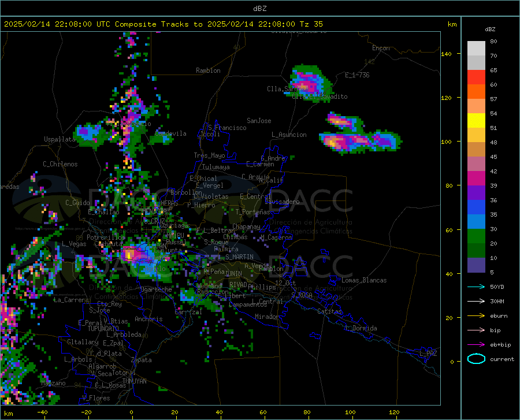Click the timestamp Composite Tracks header text
The image size is (520, 420).
pos(164,24)
